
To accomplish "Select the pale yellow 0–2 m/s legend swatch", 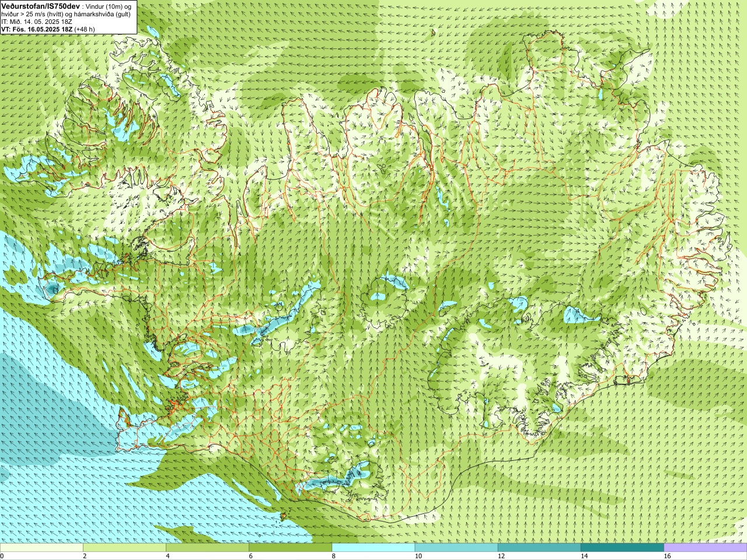I will click(41, 548).
